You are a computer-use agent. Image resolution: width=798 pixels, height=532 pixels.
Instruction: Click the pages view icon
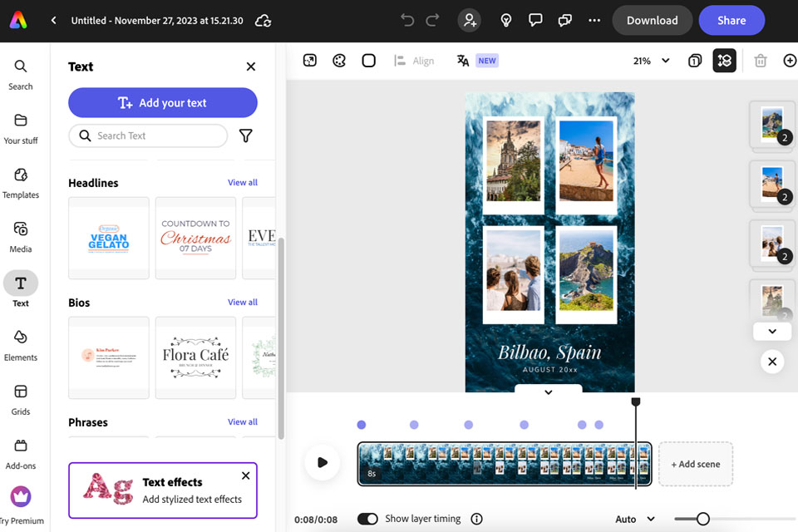(695, 61)
